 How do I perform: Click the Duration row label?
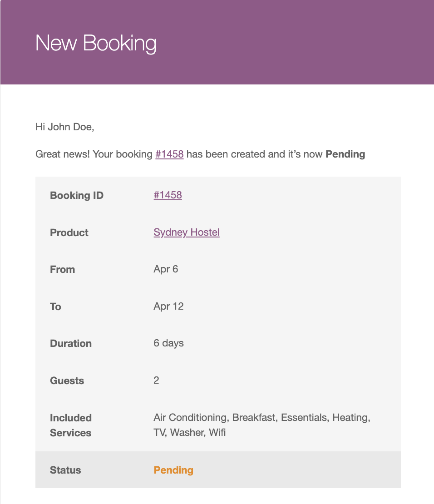click(71, 344)
